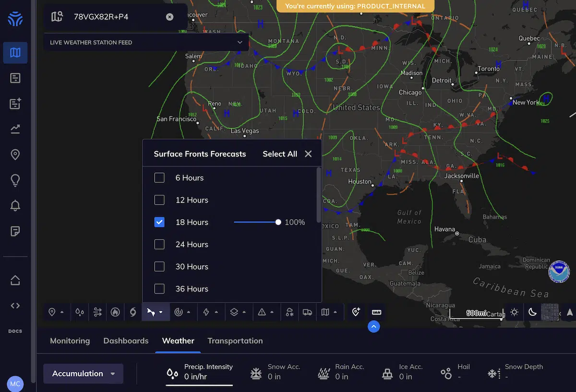
Task: Select the ruler measurement tool
Action: coord(376,312)
